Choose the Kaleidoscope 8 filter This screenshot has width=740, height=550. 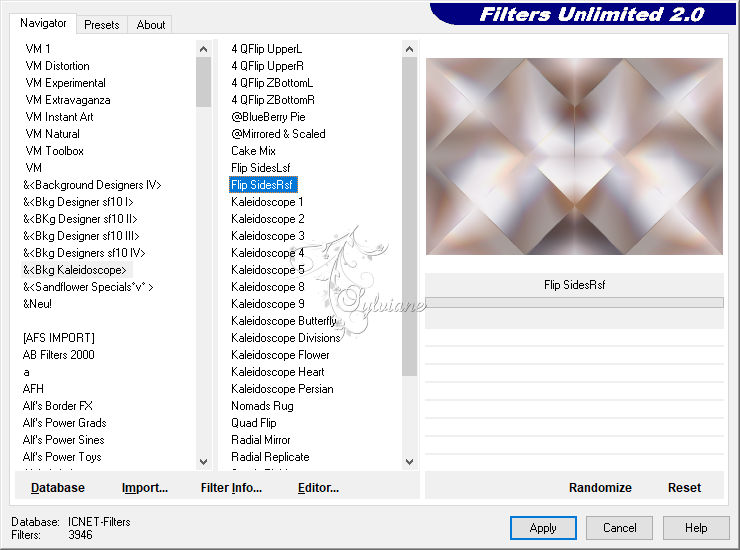coord(268,287)
